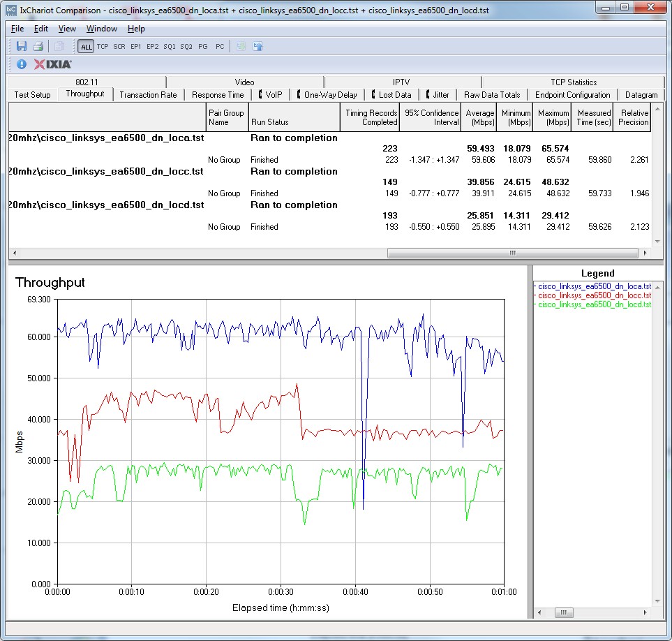The width and height of the screenshot is (672, 641).
Task: Toggle the EP1 filter button
Action: click(136, 47)
